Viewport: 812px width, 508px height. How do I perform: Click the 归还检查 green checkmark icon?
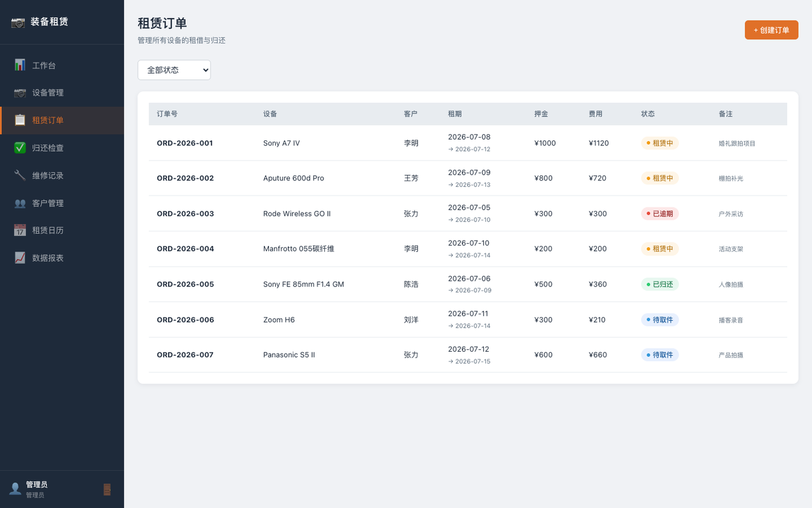pos(20,148)
